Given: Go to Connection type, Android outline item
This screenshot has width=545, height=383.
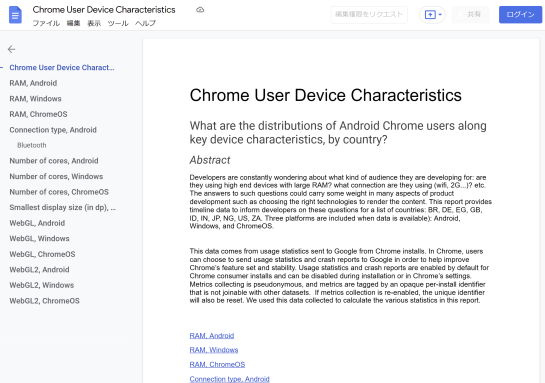Looking at the screenshot, I should [53, 130].
